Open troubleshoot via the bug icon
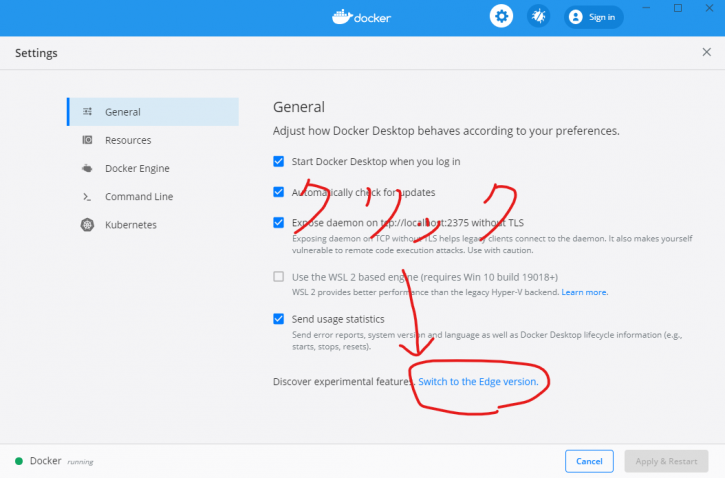The width and height of the screenshot is (725, 478). pyautogui.click(x=538, y=17)
